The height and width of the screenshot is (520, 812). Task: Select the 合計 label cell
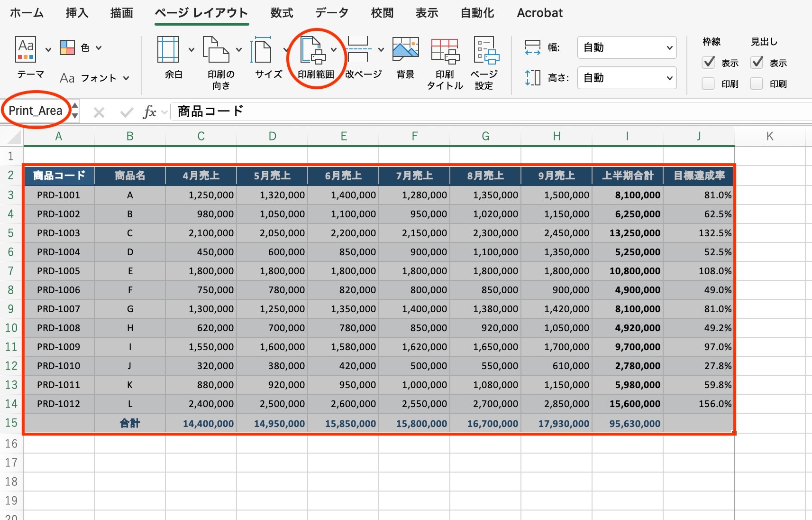click(x=130, y=423)
